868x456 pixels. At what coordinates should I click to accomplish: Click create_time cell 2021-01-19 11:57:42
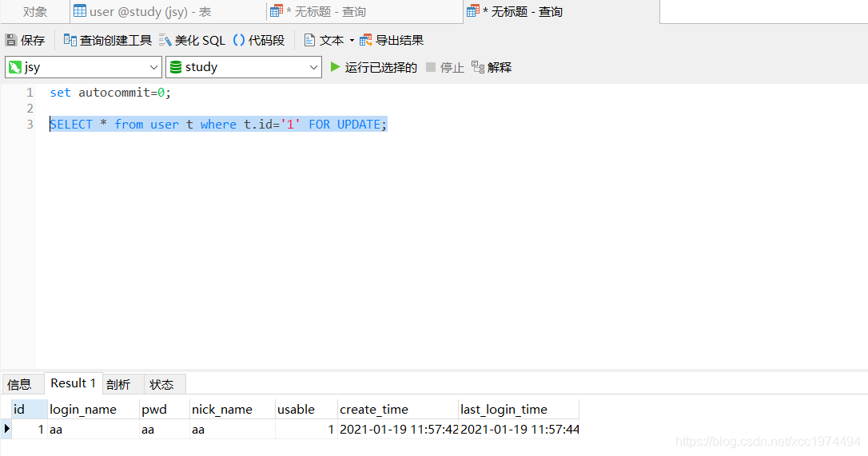(398, 429)
